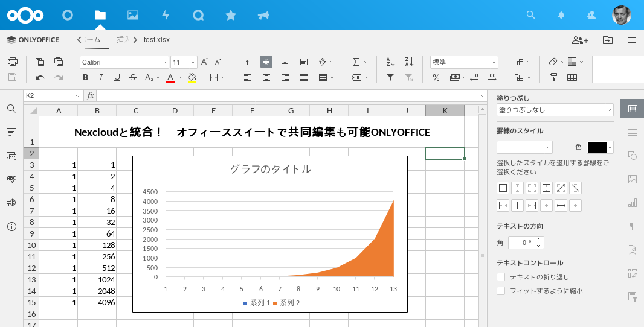644x327 pixels.
Task: Expand the K2 name box dropdown
Action: click(77, 95)
